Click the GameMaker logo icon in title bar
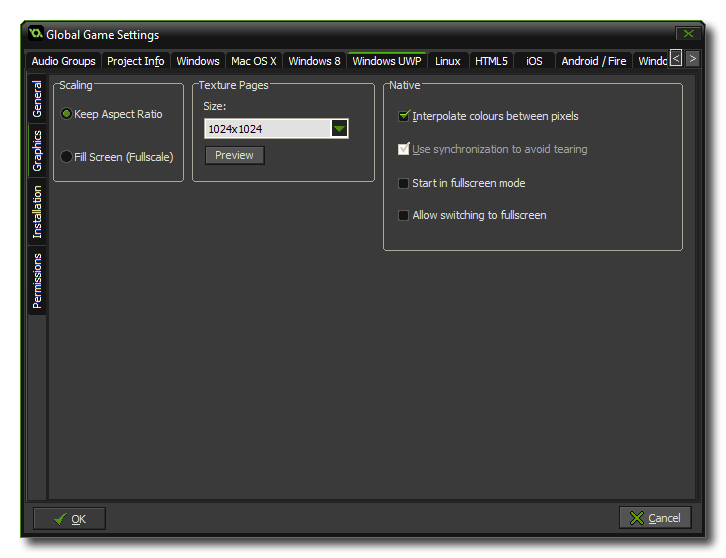Viewport: 726px width, 558px height. [36, 34]
